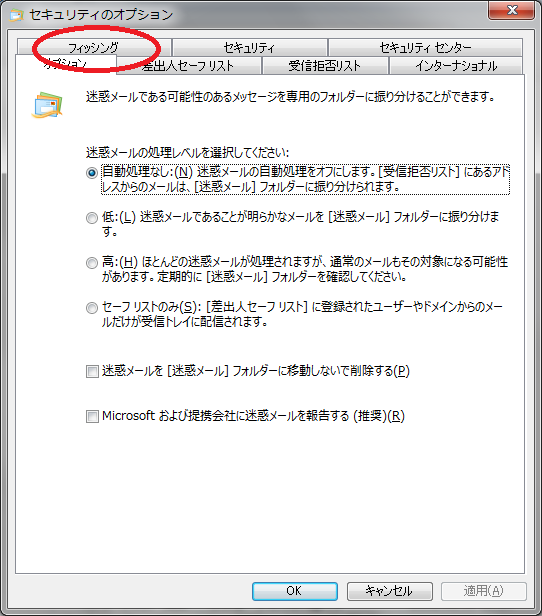Choose the 低 junk mail level
542x616 pixels.
(x=92, y=218)
